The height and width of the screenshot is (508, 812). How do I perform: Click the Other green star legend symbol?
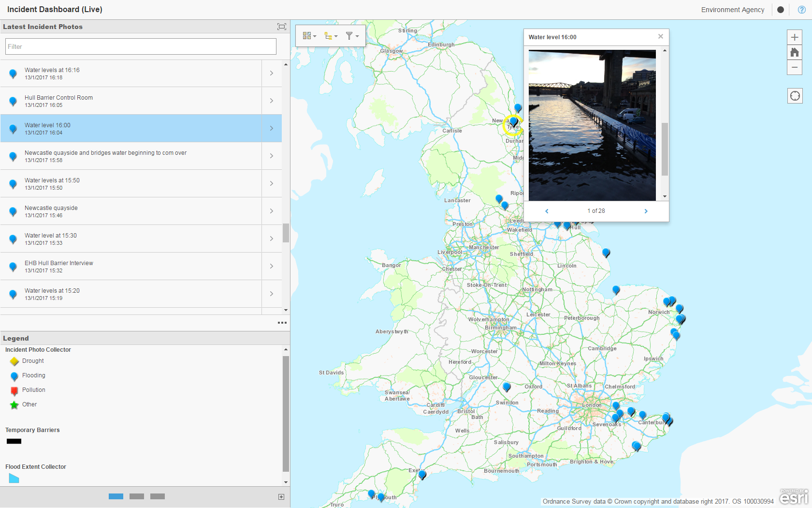[14, 405]
